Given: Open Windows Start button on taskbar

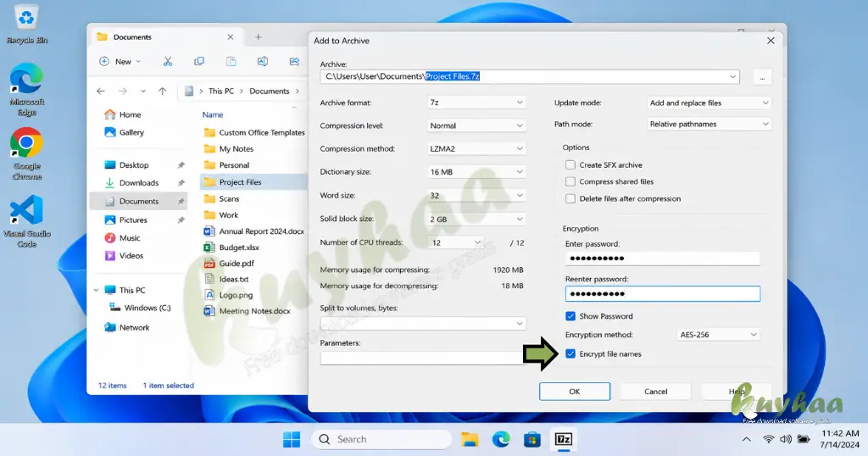Looking at the screenshot, I should (x=292, y=439).
